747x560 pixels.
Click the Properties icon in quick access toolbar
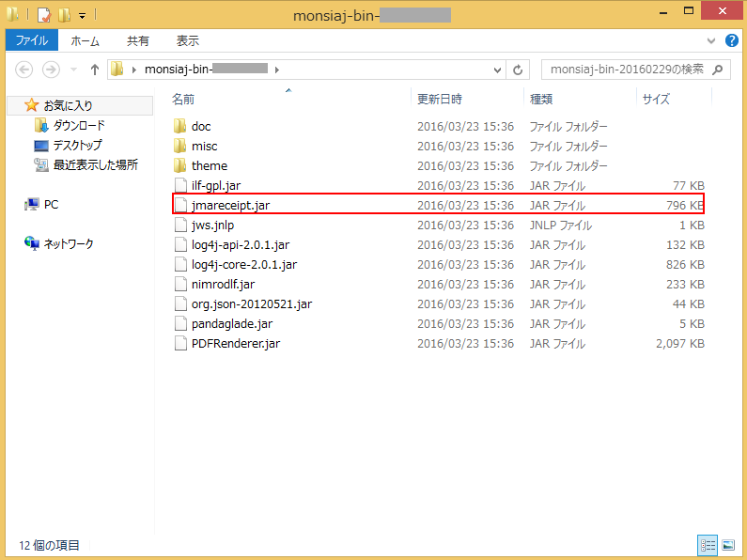pyautogui.click(x=44, y=15)
